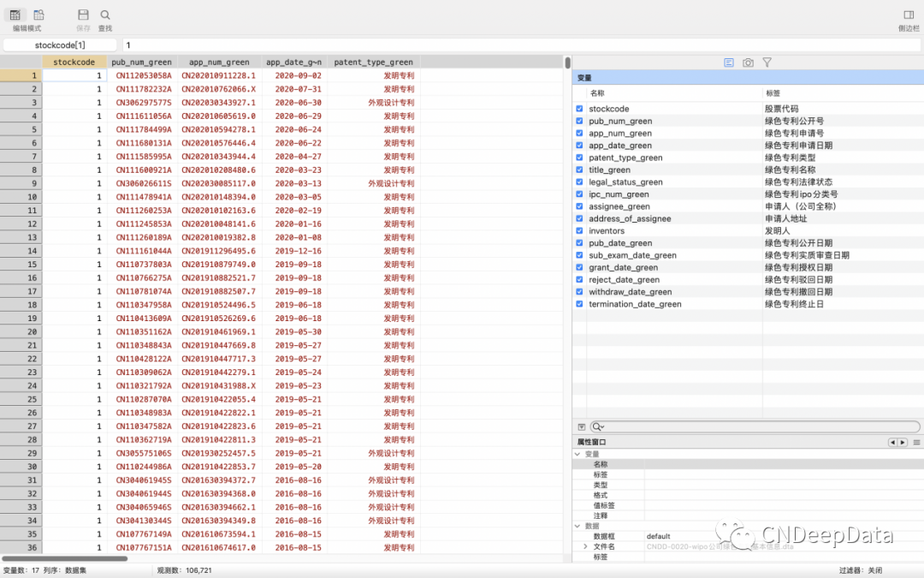Click date cell 2020-06-30
This screenshot has width=924, height=578.
click(294, 103)
